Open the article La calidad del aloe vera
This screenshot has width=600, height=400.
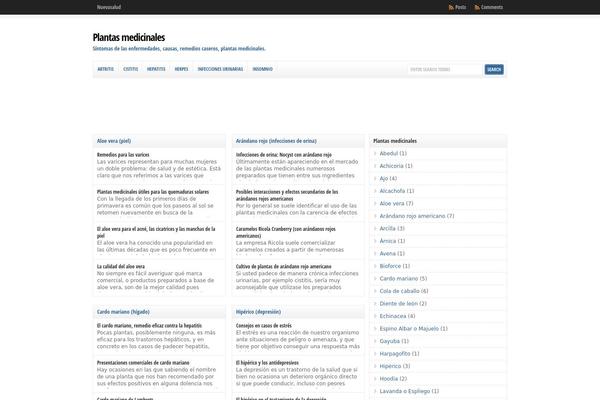(121, 266)
